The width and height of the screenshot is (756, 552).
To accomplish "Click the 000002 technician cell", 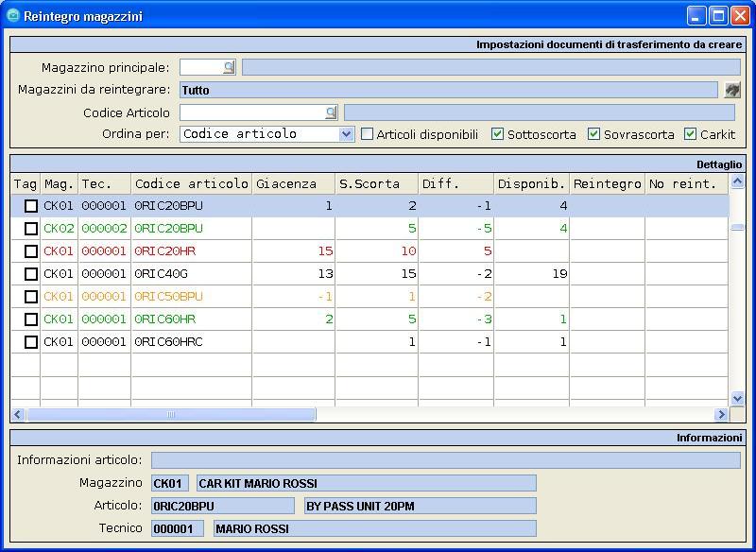I will (x=105, y=229).
